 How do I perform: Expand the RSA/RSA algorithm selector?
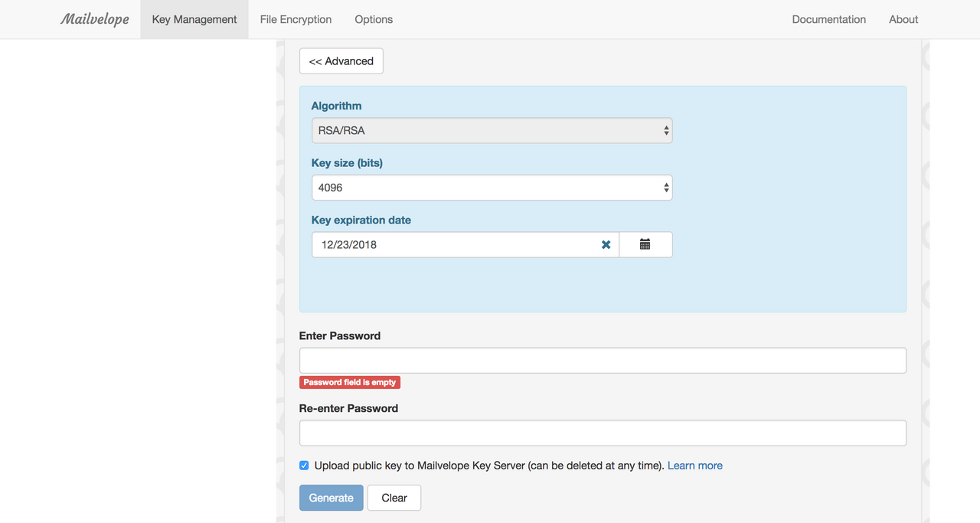[x=492, y=130]
